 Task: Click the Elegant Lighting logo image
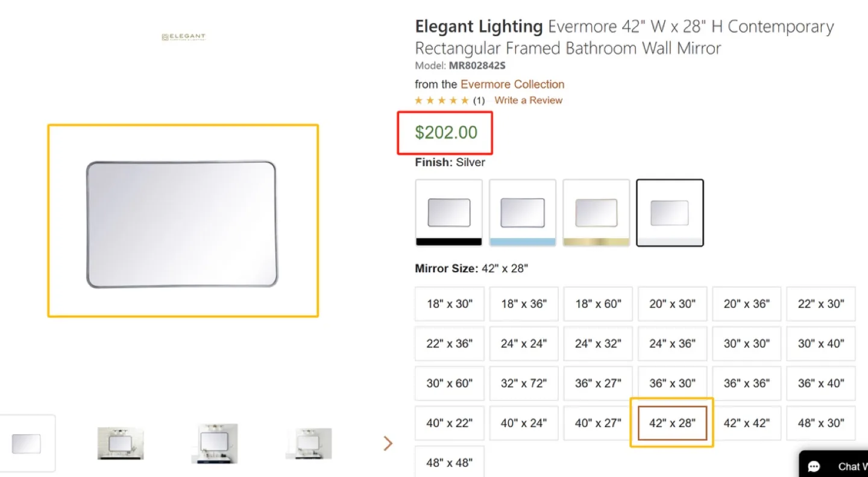pyautogui.click(x=183, y=36)
